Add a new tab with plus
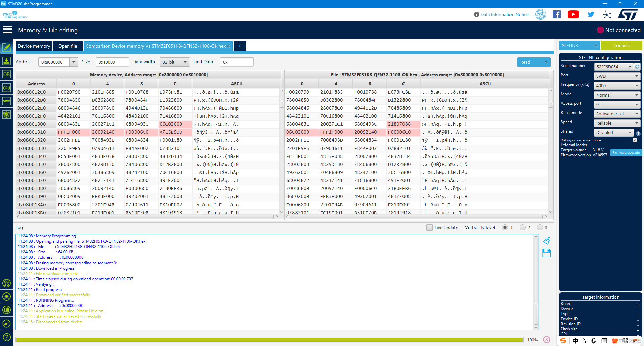This screenshot has height=346, width=644. (240, 46)
